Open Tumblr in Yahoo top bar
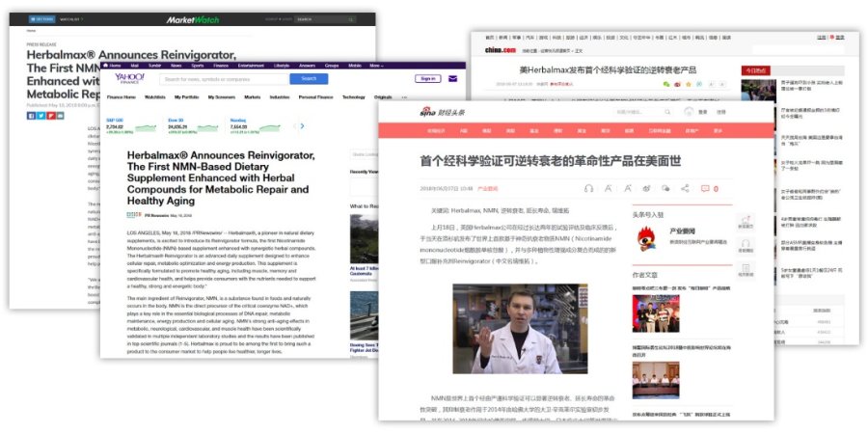The height and width of the screenshot is (434, 868). click(x=154, y=66)
